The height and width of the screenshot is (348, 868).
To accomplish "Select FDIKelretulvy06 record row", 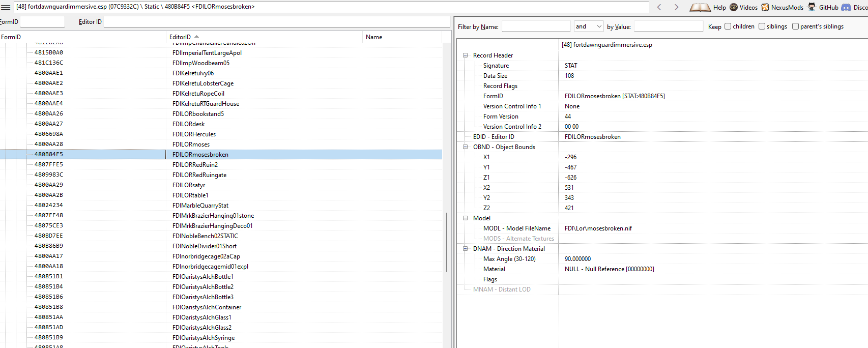I will tap(221, 73).
